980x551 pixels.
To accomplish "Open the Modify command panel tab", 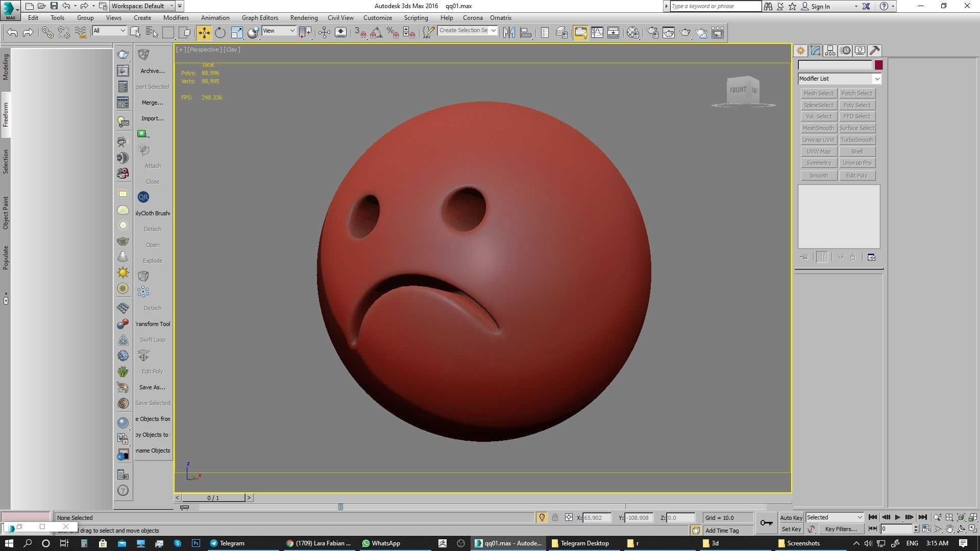I will (x=815, y=51).
